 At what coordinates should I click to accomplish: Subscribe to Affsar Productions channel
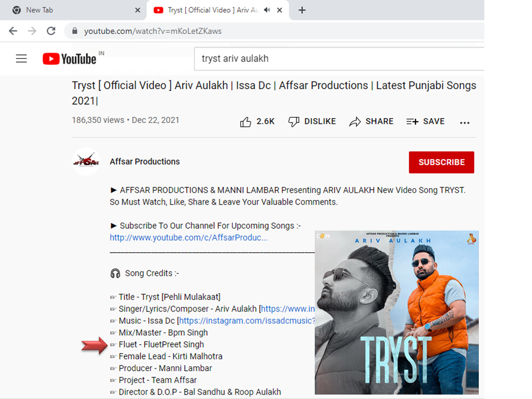441,162
